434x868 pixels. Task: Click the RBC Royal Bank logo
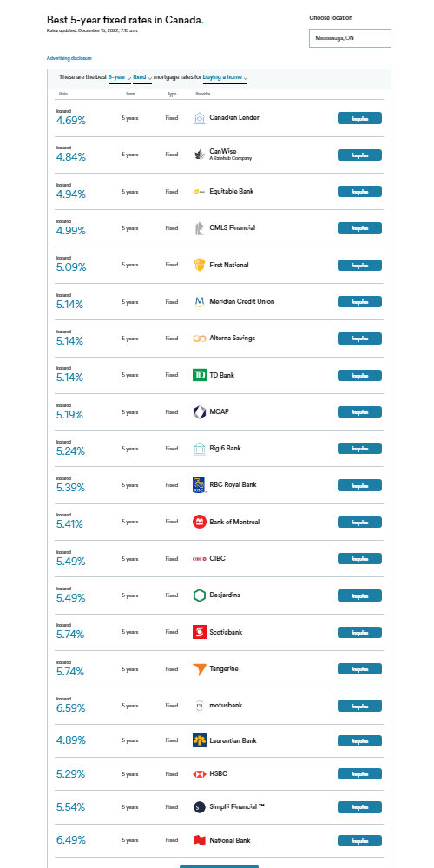click(x=200, y=485)
